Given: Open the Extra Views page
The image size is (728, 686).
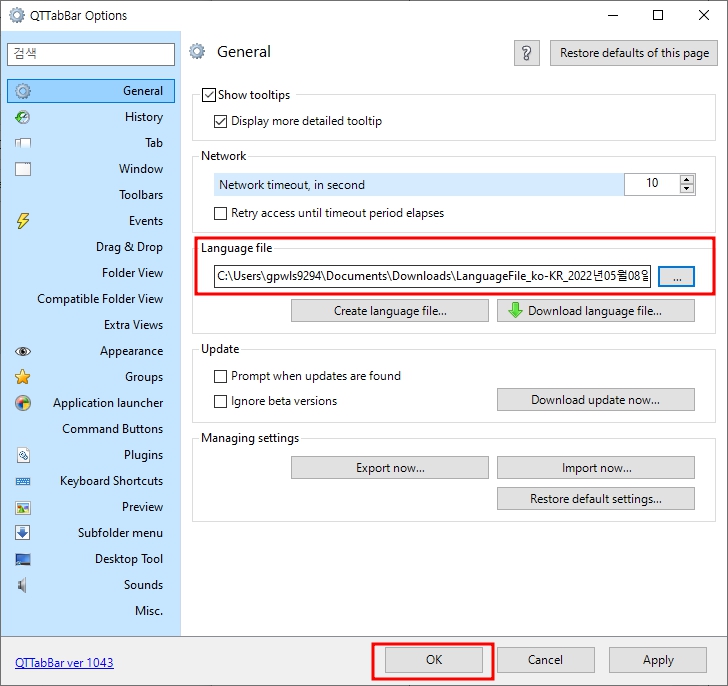Looking at the screenshot, I should point(91,325).
